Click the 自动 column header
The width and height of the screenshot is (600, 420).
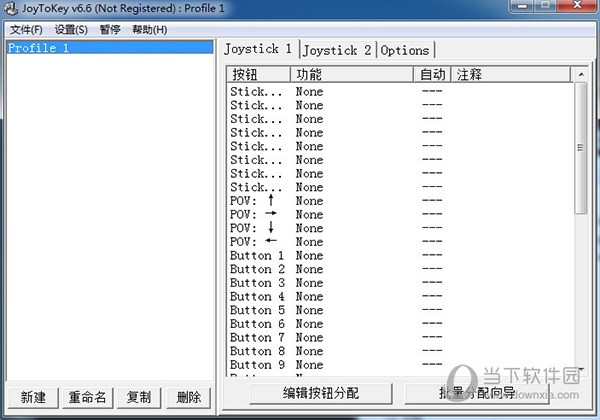coord(432,75)
